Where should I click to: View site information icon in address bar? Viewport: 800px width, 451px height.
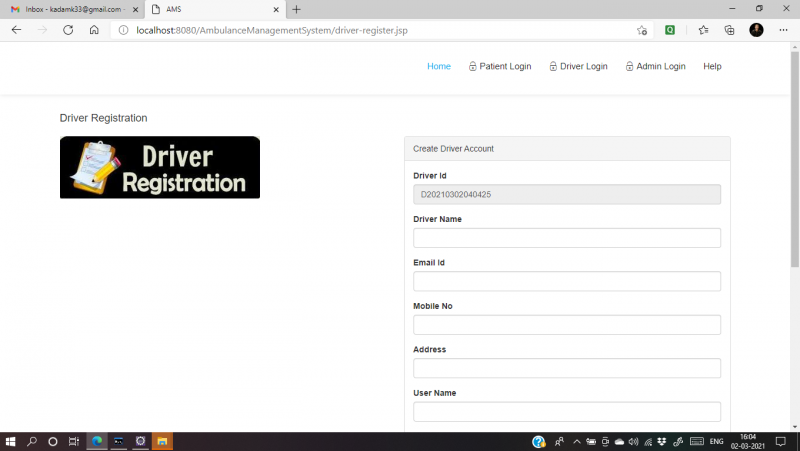click(x=123, y=30)
